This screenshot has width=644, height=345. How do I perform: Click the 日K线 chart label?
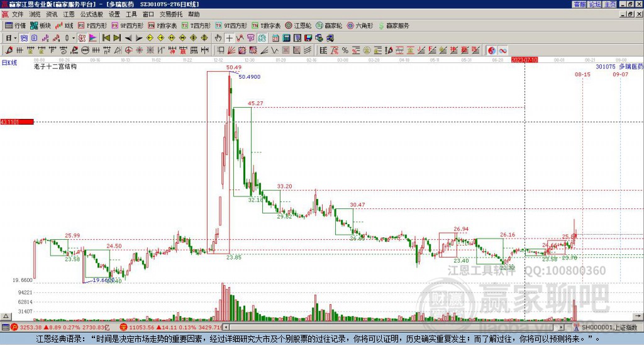pyautogui.click(x=9, y=63)
